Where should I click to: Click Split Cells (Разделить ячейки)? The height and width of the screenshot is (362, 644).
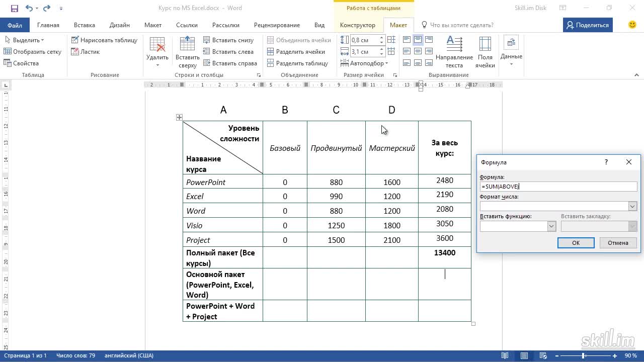[x=296, y=51]
